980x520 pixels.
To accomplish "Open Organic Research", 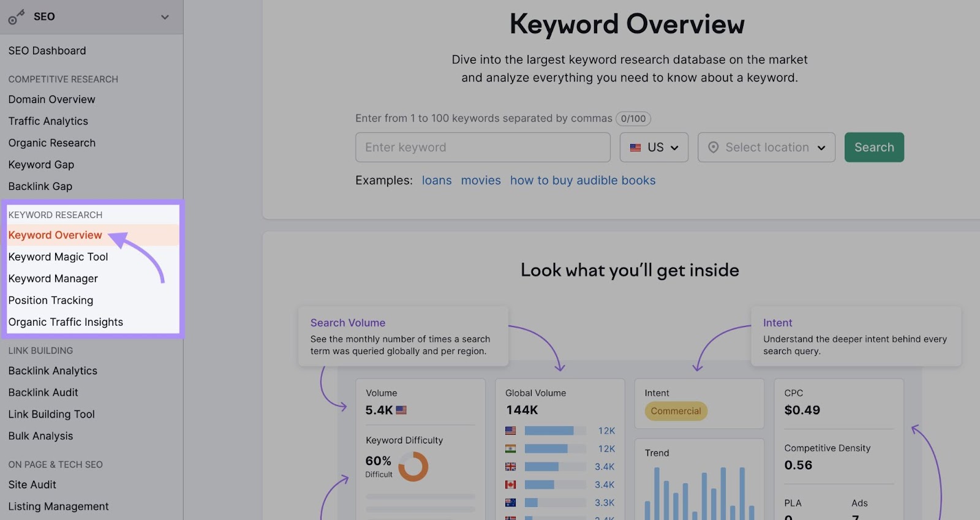I will pos(52,143).
